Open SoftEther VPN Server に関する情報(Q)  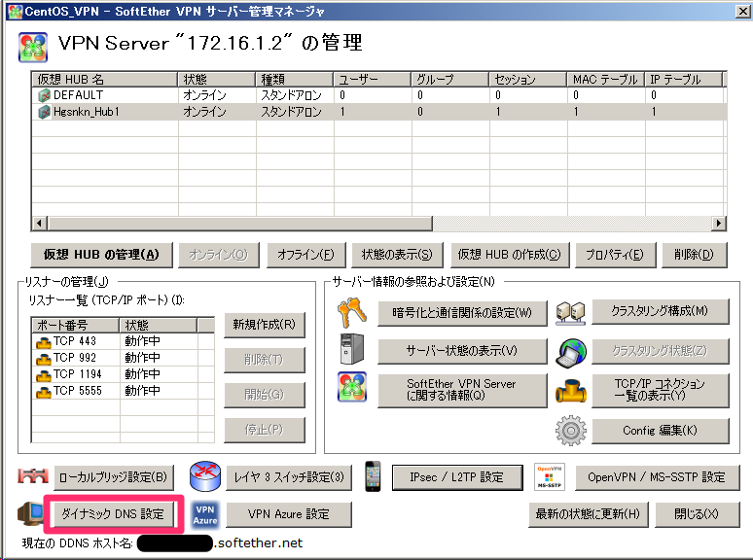(x=462, y=390)
